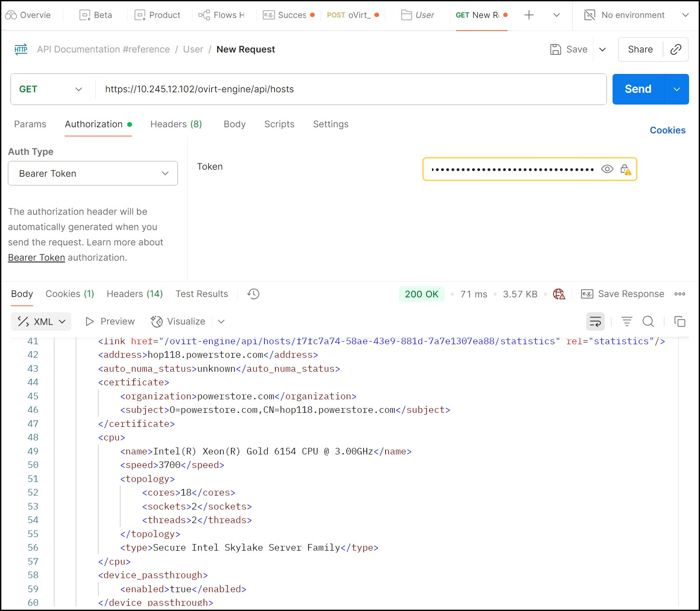Copy response with the copy icon
Image resolution: width=700 pixels, height=611 pixels.
679,322
